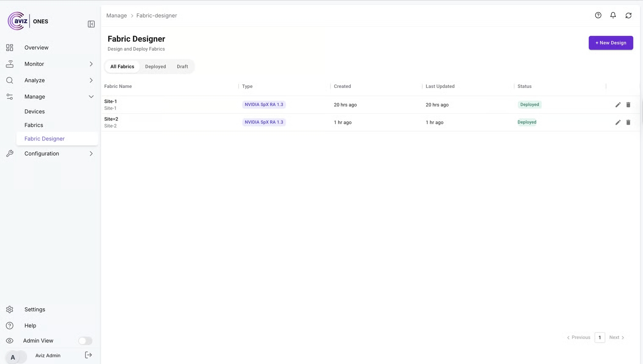Edit the Site-1 fabric design
The width and height of the screenshot is (643, 364).
618,105
